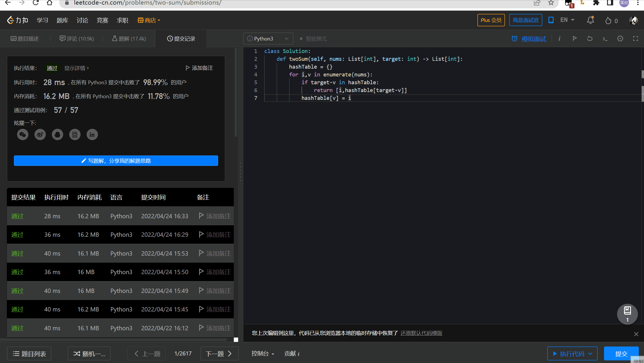Open Python3 language dropdown
Image resolution: width=644 pixels, height=363 pixels.
(x=268, y=39)
